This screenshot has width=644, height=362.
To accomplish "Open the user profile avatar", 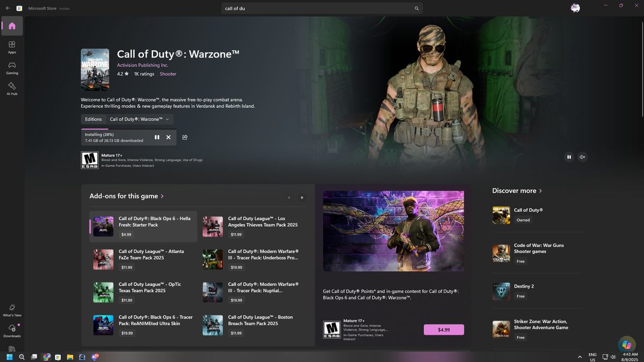I will tap(575, 8).
